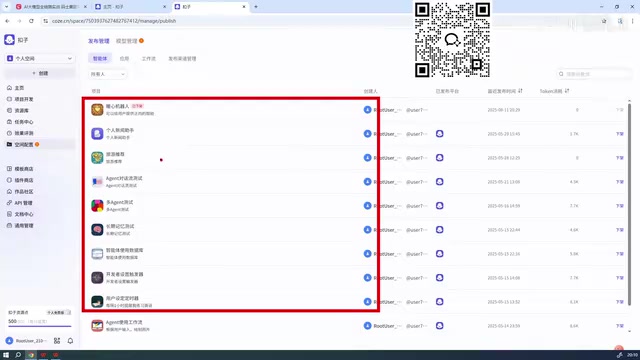Open the Agent对话流测试 agent name
This screenshot has width=640, height=360.
(x=124, y=178)
